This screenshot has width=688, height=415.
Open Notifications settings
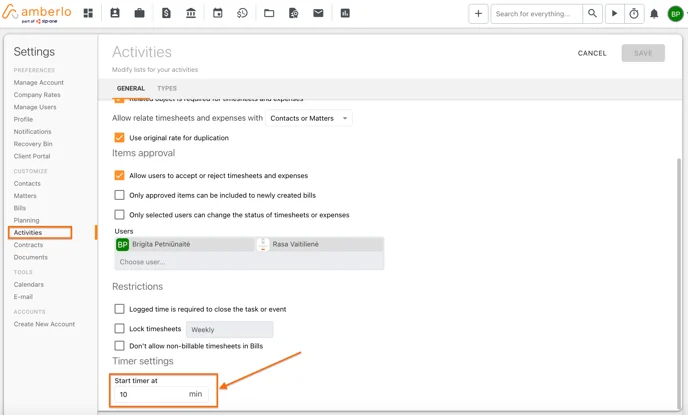click(32, 132)
